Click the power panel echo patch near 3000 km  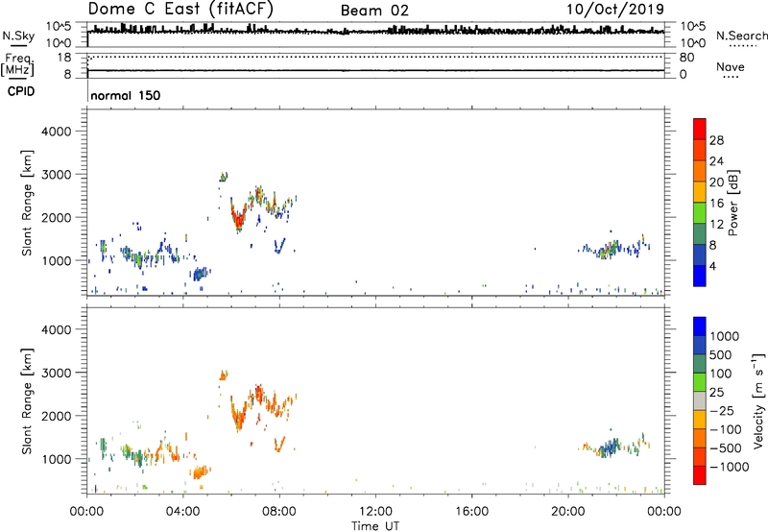(x=224, y=177)
